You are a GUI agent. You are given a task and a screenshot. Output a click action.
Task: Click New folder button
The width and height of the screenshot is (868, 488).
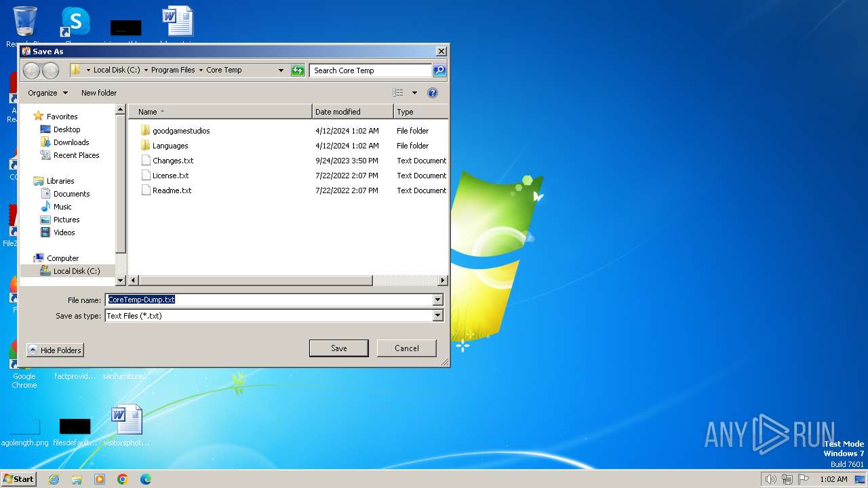coord(99,93)
